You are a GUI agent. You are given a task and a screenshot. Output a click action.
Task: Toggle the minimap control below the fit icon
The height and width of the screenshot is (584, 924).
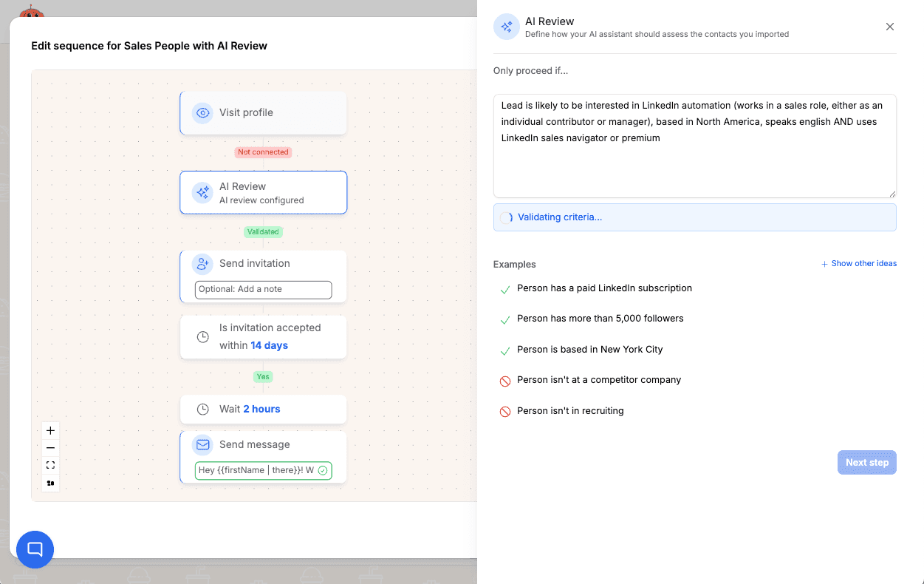pyautogui.click(x=50, y=483)
